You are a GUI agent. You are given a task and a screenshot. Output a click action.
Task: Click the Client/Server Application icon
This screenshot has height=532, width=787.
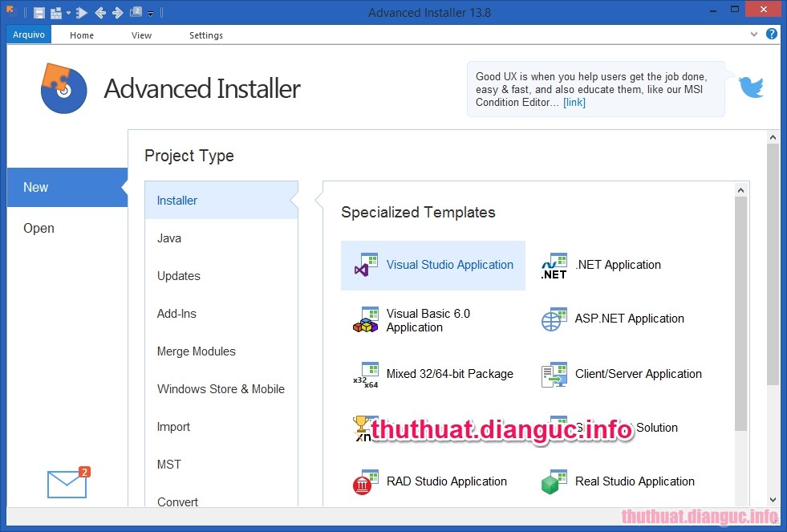554,375
